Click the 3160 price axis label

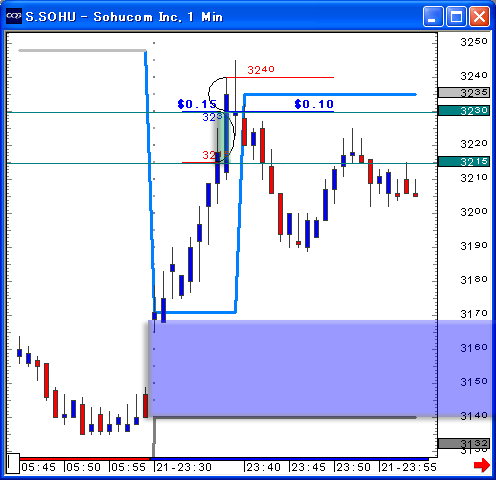pos(474,348)
